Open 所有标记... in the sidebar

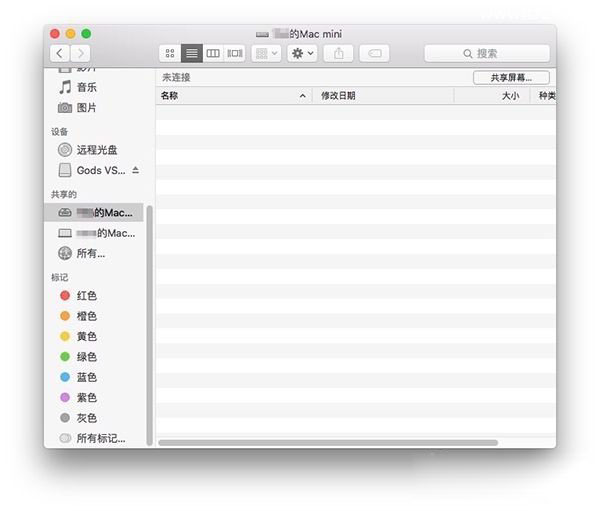[x=93, y=438]
